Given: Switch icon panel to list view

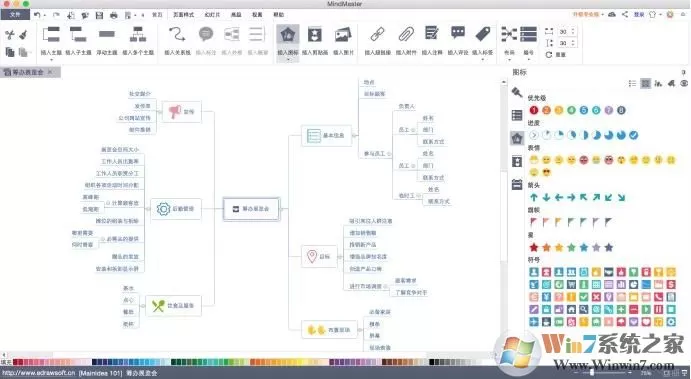Looking at the screenshot, I should (x=632, y=83).
